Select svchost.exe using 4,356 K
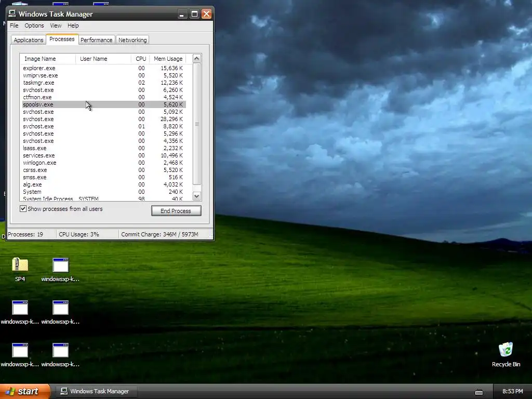The image size is (532, 399). (104, 141)
